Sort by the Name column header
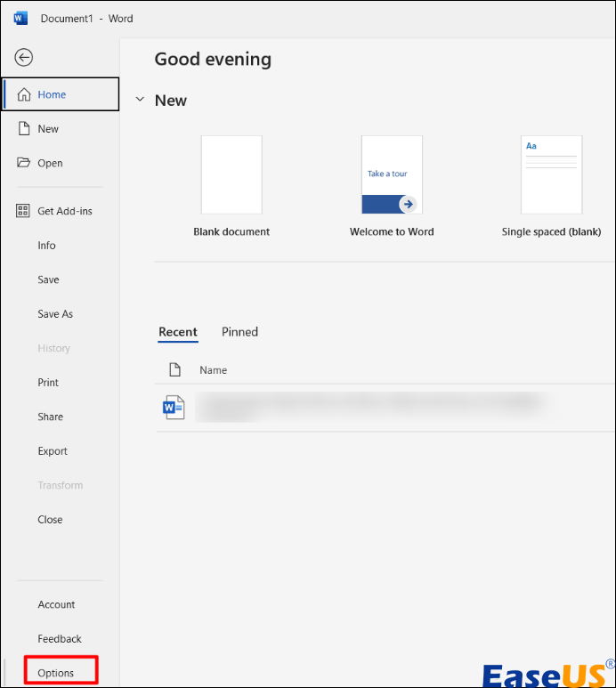This screenshot has width=616, height=688. point(214,370)
